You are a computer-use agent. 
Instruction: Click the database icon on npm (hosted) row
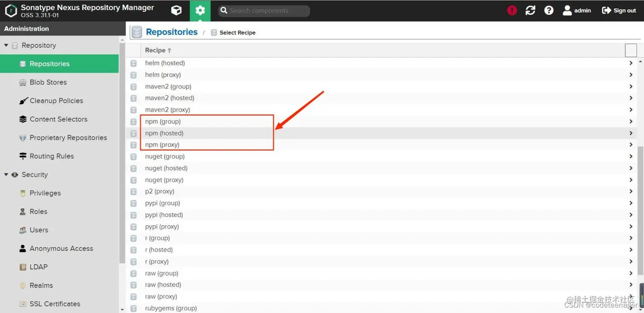[133, 133]
